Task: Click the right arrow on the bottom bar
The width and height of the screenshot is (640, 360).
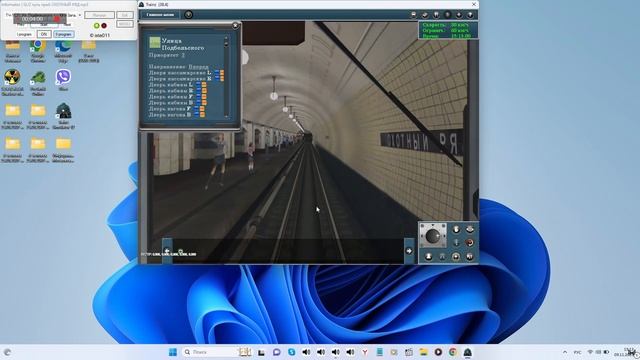Action: pos(409,251)
